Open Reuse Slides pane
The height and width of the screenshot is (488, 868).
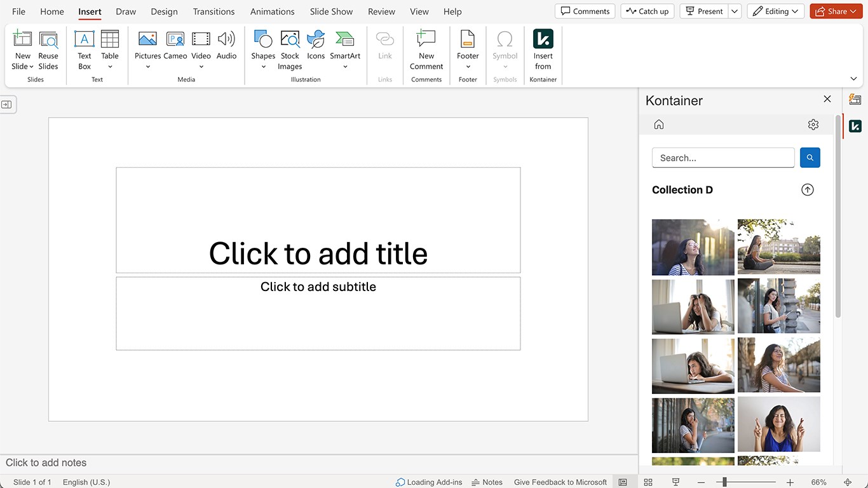point(48,50)
